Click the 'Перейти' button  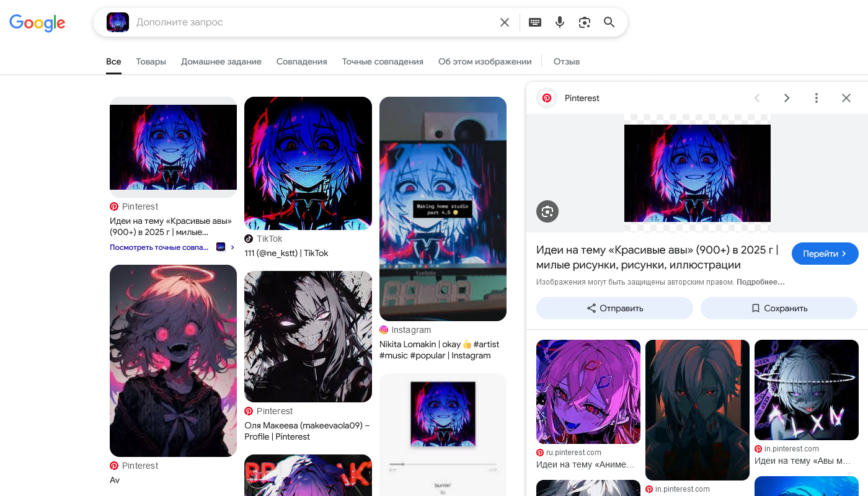(825, 254)
